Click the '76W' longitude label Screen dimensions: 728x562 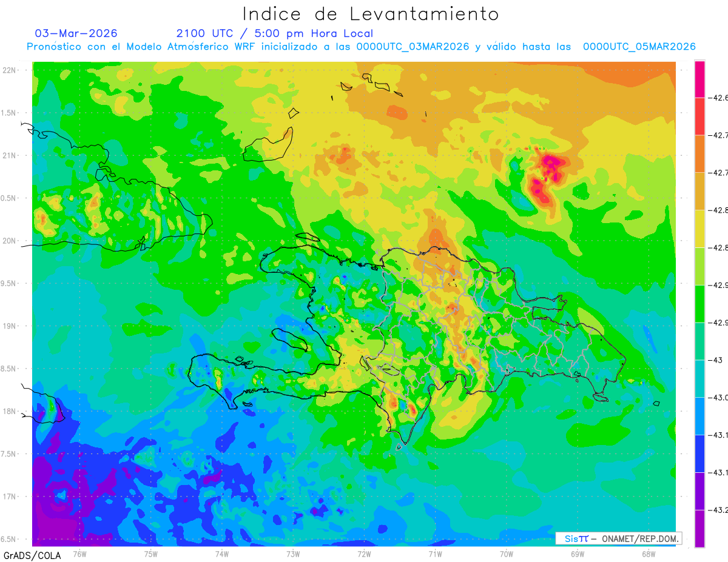[x=79, y=553]
